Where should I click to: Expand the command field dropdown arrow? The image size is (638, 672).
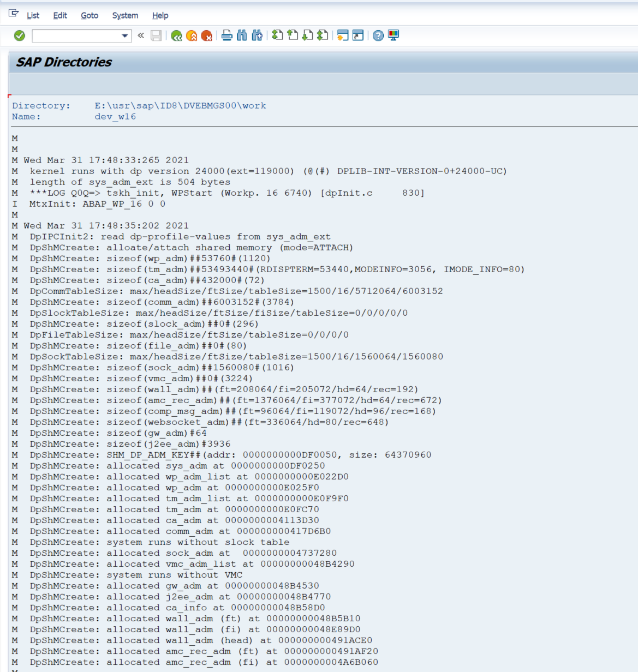125,36
